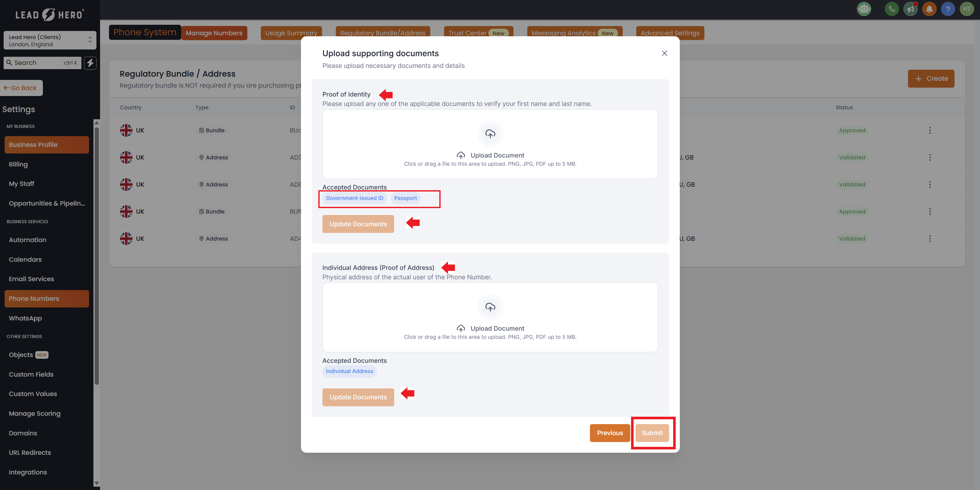Switch to the Manage Numbers tab

pos(214,33)
